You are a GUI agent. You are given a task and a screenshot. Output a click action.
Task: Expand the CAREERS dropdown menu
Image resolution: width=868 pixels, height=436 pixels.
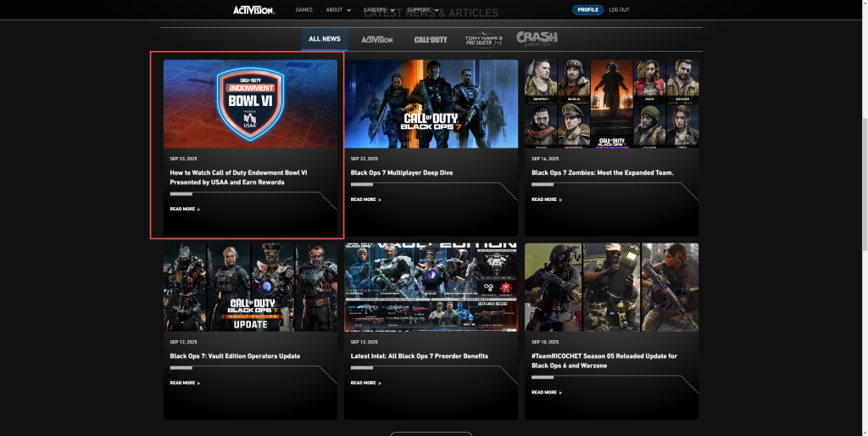(379, 10)
